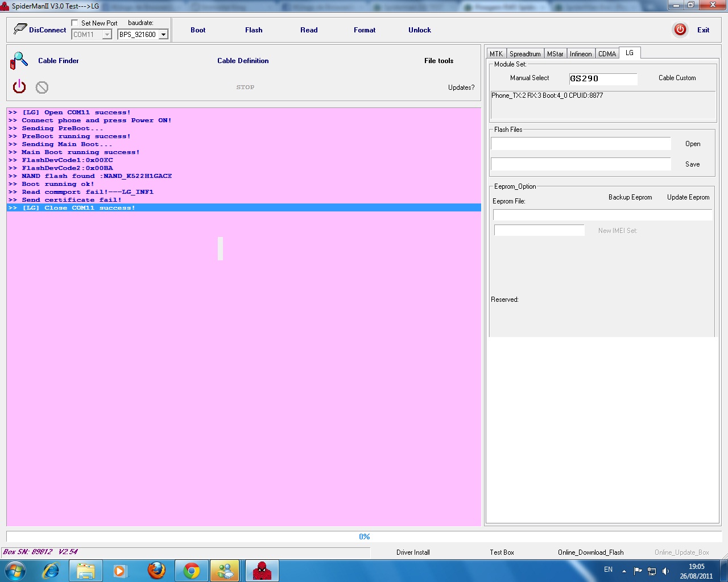Click Cable Finder text

click(59, 61)
